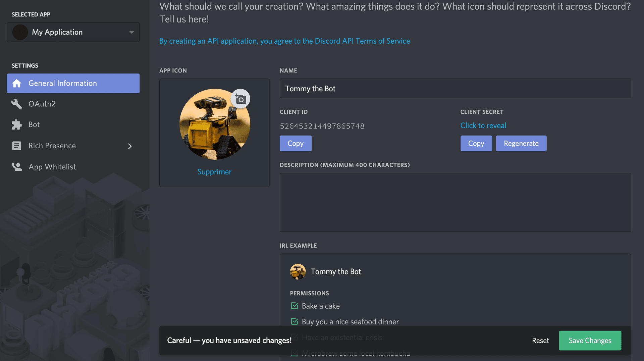Click the Save Changes button
This screenshot has height=361, width=644.
pyautogui.click(x=590, y=341)
